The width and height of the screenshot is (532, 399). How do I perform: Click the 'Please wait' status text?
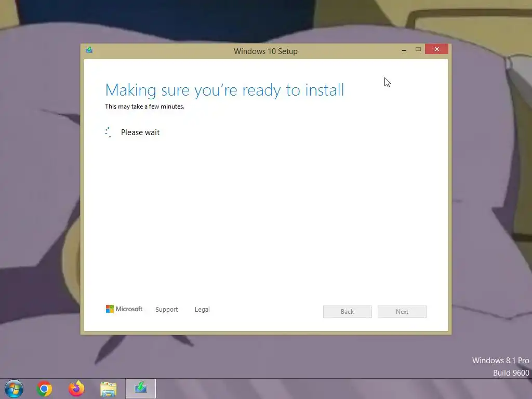(x=140, y=132)
